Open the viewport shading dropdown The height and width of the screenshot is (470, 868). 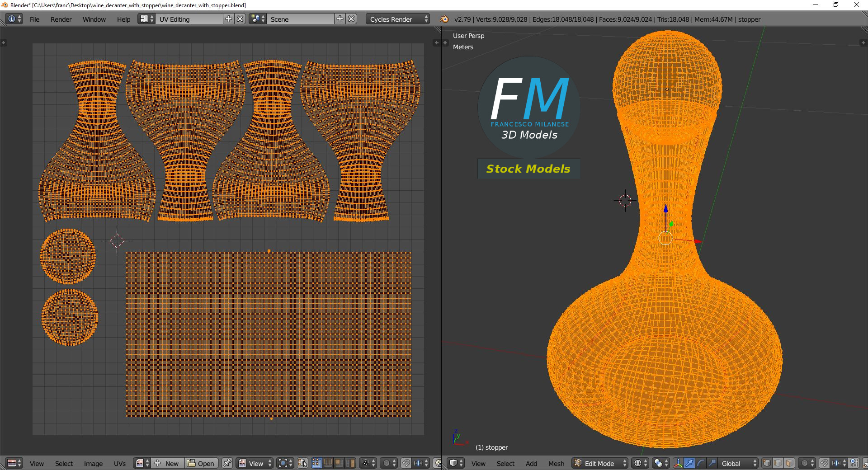pyautogui.click(x=640, y=463)
